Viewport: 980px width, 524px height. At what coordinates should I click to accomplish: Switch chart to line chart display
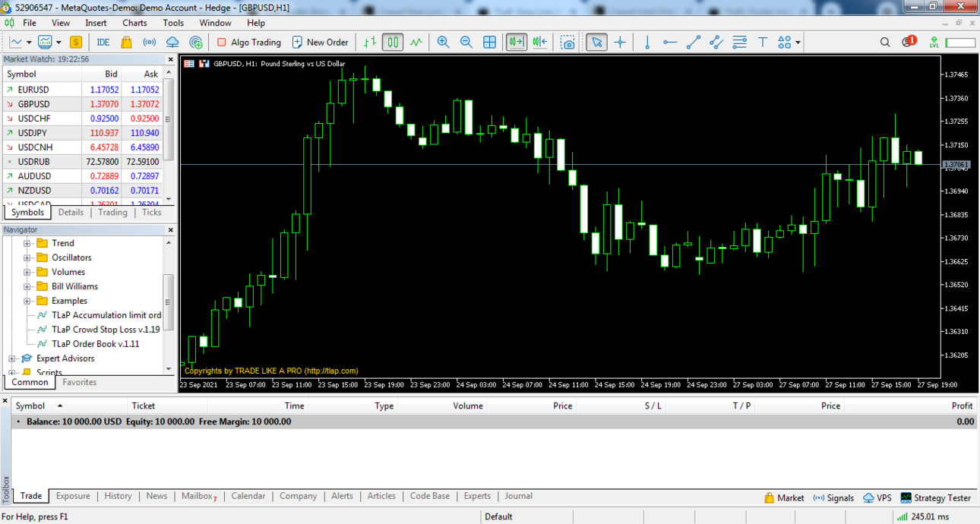[416, 43]
